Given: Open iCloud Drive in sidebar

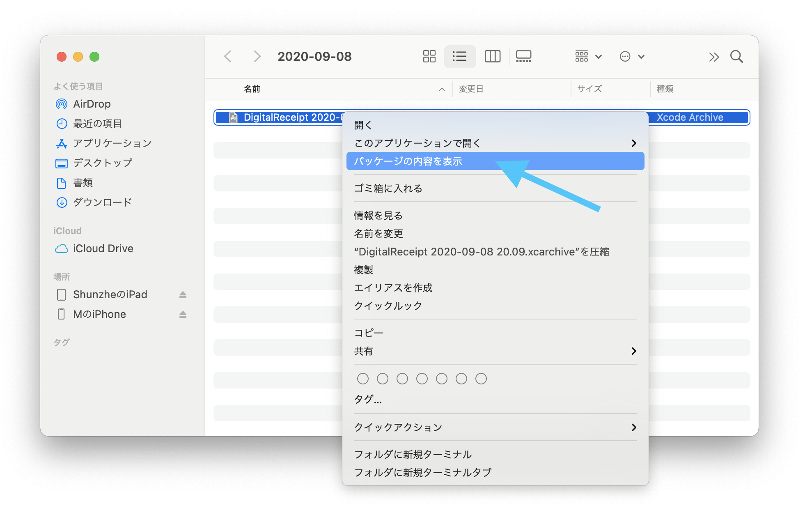Looking at the screenshot, I should point(94,248).
